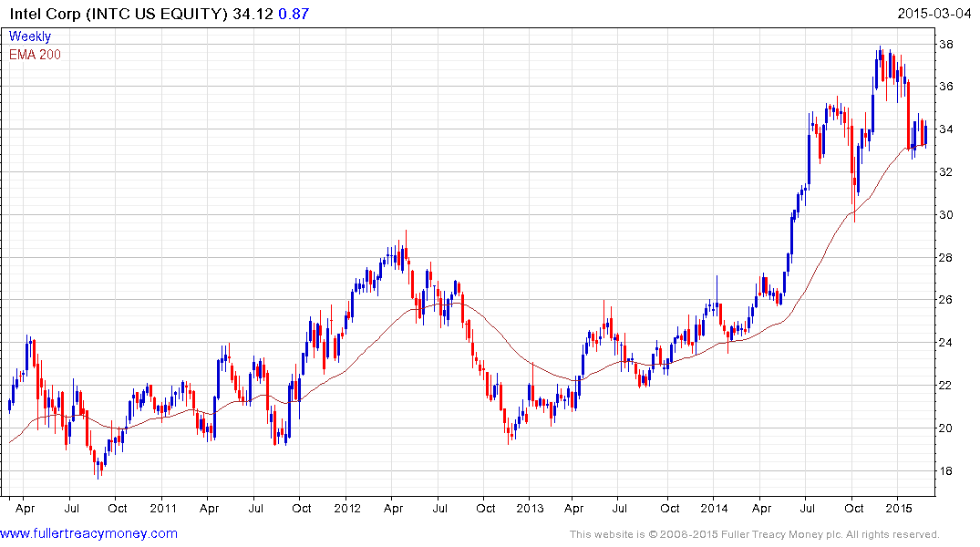The height and width of the screenshot is (547, 980).
Task: Select the 2015 year label on time axis
Action: (898, 508)
